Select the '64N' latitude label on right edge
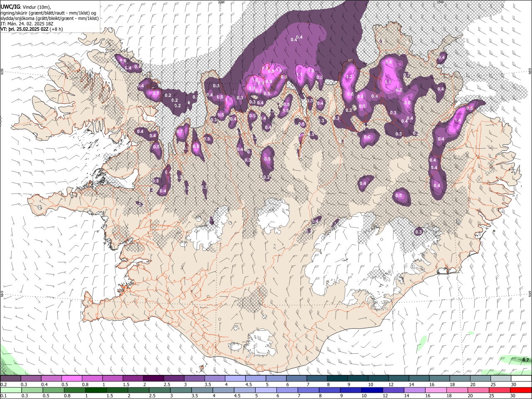This screenshot has width=532, height=399. point(530,294)
